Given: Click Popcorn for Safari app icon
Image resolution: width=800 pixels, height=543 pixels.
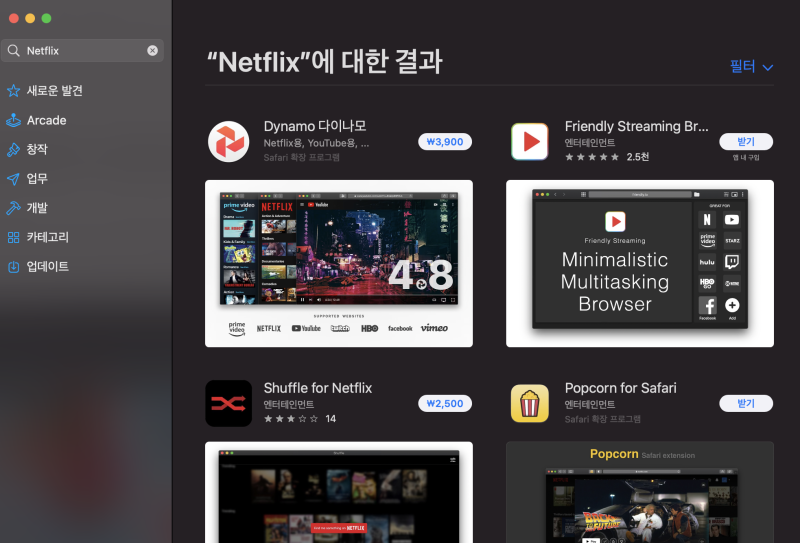Looking at the screenshot, I should (x=530, y=403).
